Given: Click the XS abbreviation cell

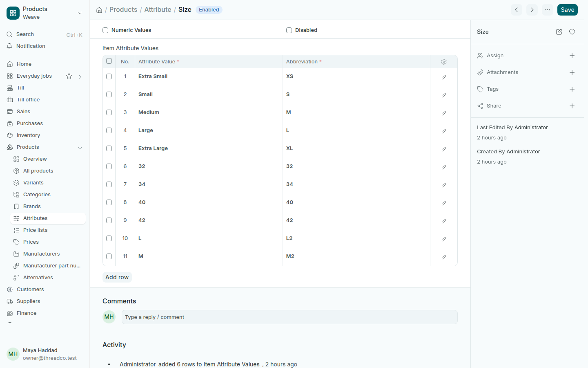Looking at the screenshot, I should pos(356,77).
